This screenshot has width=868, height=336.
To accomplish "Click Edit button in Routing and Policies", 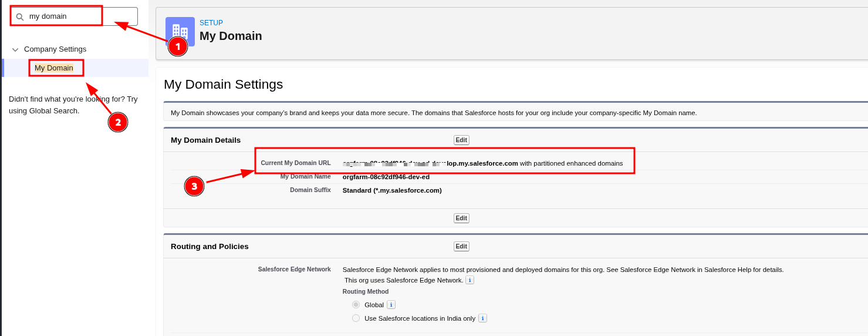I will point(461,246).
